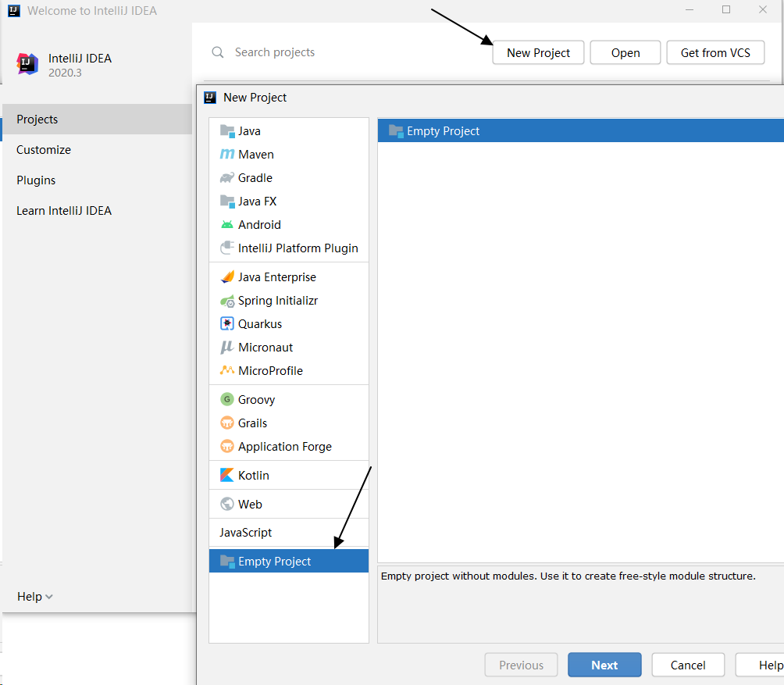Screen dimensions: 784x685
Task: Click the Application Forge icon
Action: coord(227,446)
